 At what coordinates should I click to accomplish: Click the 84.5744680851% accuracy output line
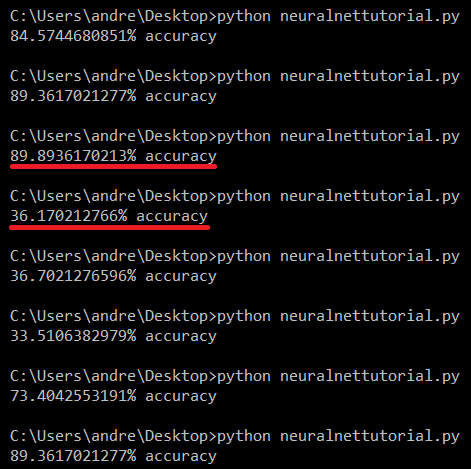[x=113, y=36]
